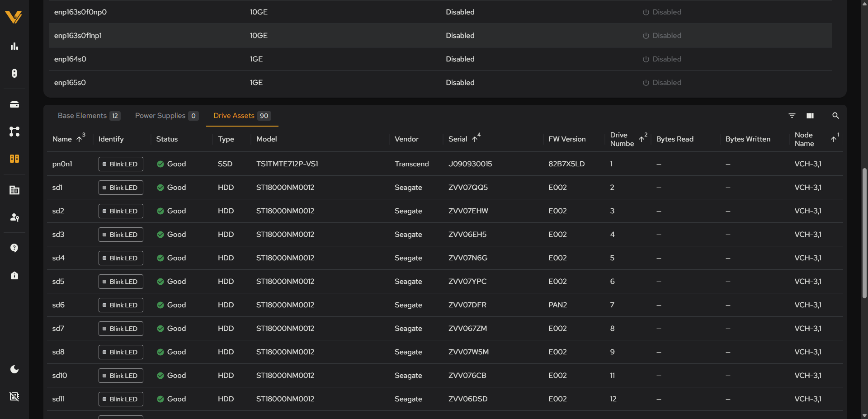Open the lock security sidebar icon
Viewport: 868px width, 419px height.
(x=14, y=275)
